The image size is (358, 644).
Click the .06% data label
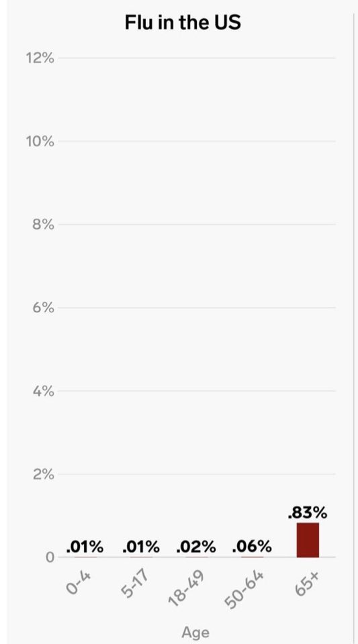click(252, 547)
